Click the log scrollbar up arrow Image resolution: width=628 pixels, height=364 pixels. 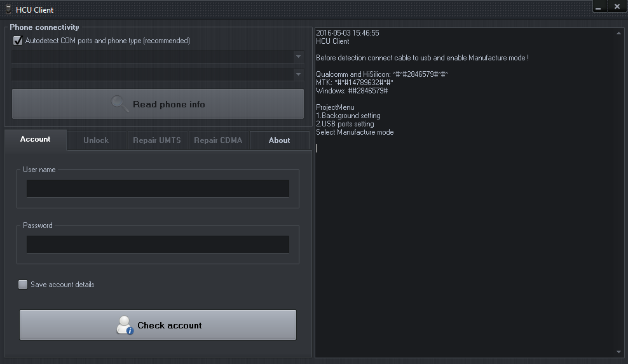619,33
